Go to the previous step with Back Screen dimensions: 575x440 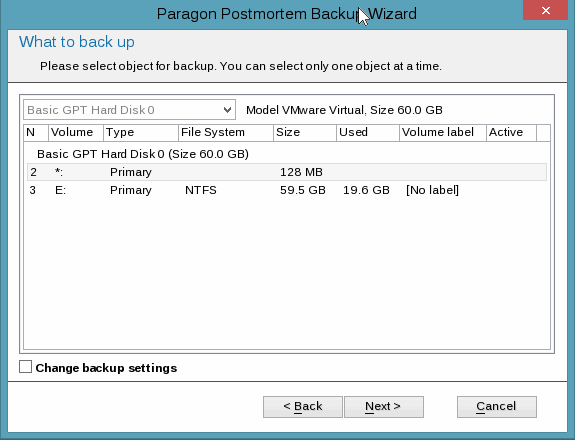click(x=303, y=407)
